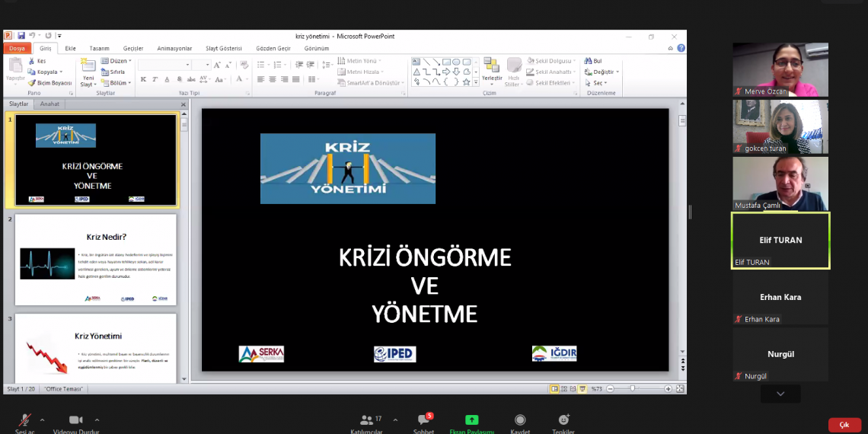Toggle italic (T) formatting

click(155, 80)
